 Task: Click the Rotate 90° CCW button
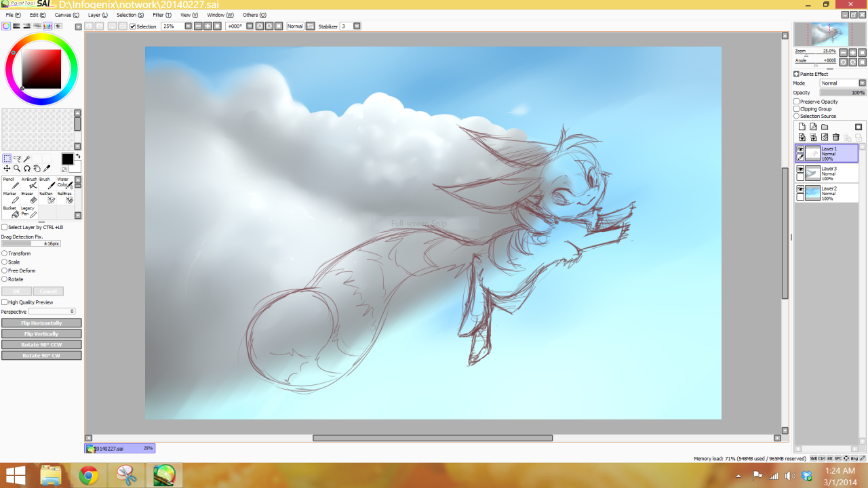41,345
